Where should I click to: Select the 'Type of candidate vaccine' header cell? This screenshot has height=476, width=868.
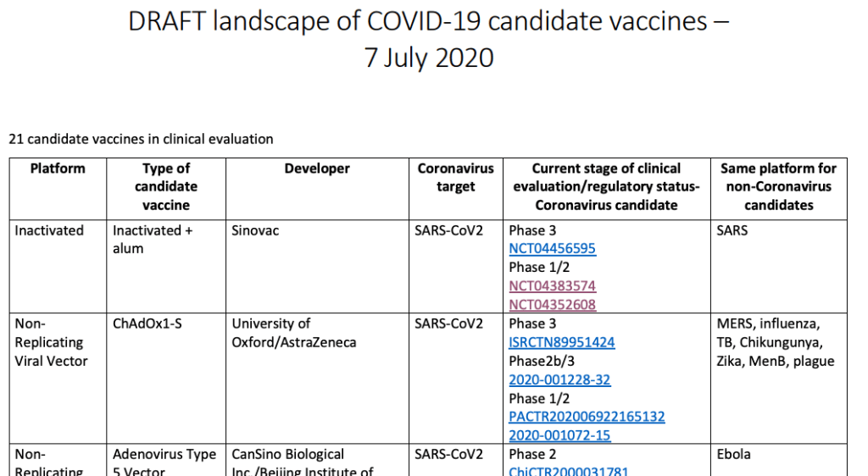click(x=166, y=186)
